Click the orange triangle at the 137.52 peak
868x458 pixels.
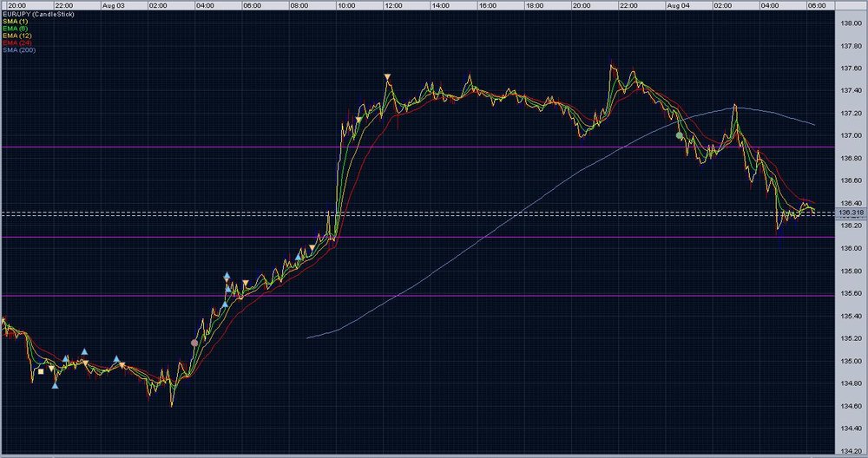(387, 77)
